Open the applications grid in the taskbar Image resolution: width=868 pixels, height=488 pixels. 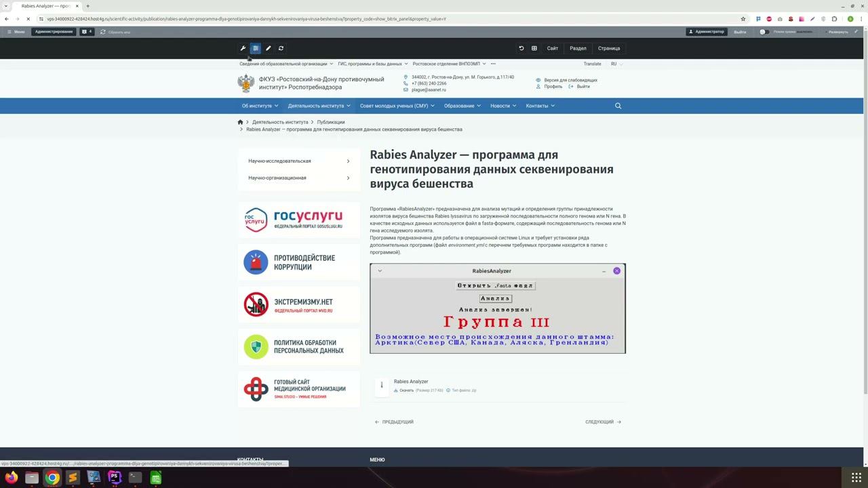[856, 478]
